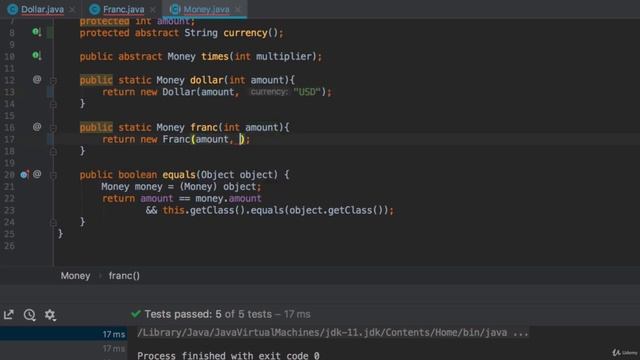The width and height of the screenshot is (640, 360).
Task: Click the Money breadcrumb
Action: [76, 276]
